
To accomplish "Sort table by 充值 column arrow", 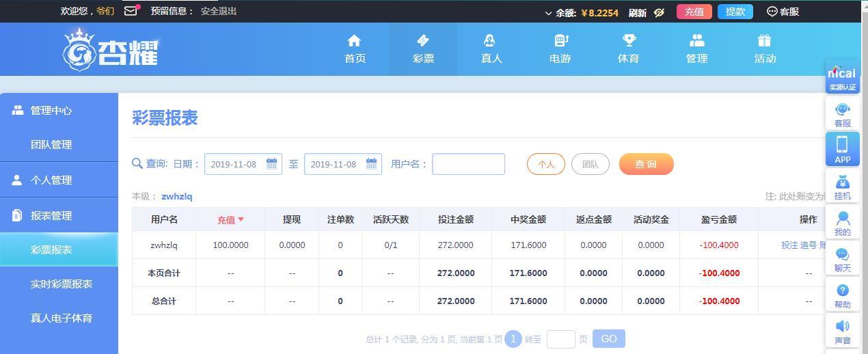I will click(241, 219).
